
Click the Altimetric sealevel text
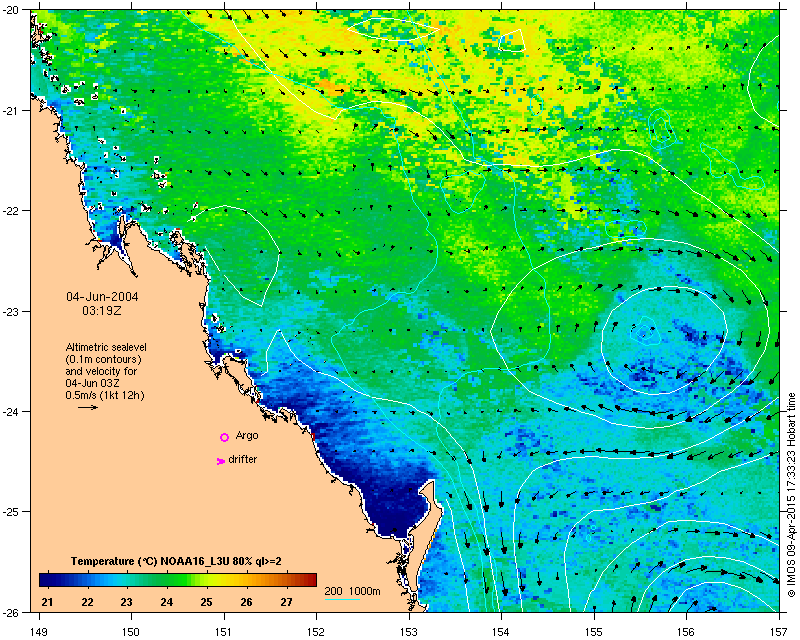click(106, 347)
